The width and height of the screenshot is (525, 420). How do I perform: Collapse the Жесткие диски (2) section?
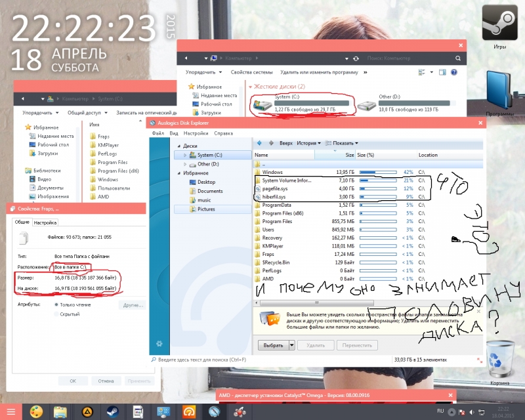point(250,87)
